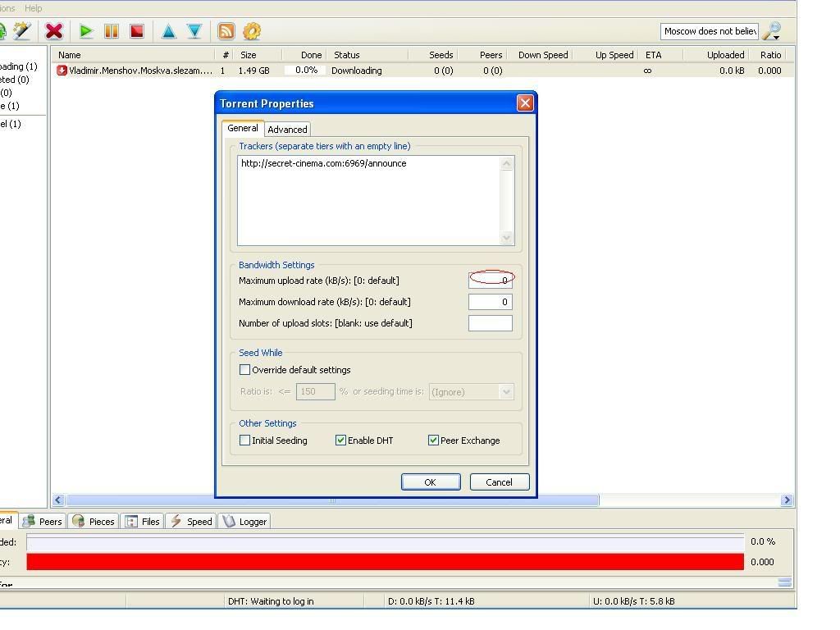Move torrent up with blue up arrow

[168, 31]
